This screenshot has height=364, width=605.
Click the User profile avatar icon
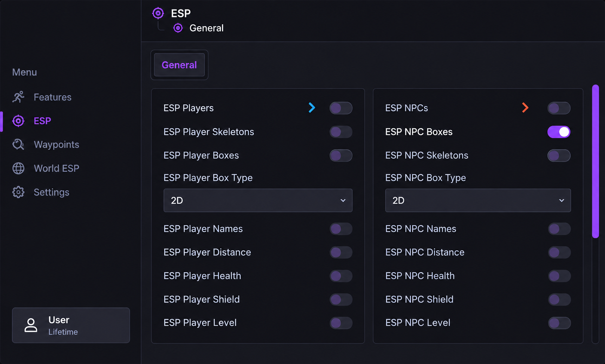[31, 325]
